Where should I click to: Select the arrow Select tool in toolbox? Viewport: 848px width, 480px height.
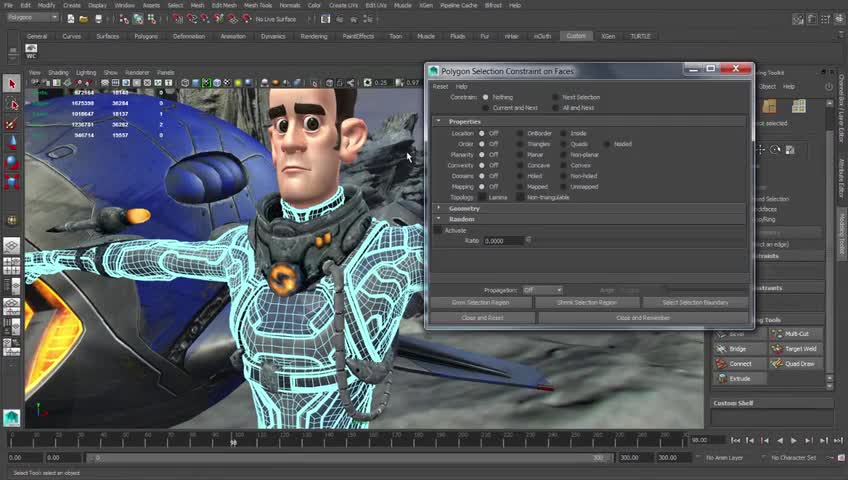point(11,85)
